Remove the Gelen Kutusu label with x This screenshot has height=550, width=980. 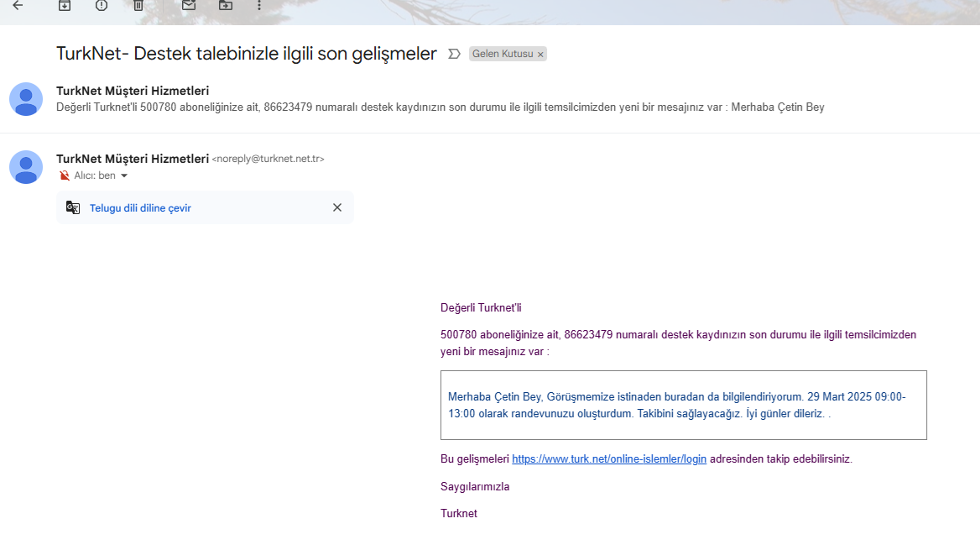coord(540,55)
